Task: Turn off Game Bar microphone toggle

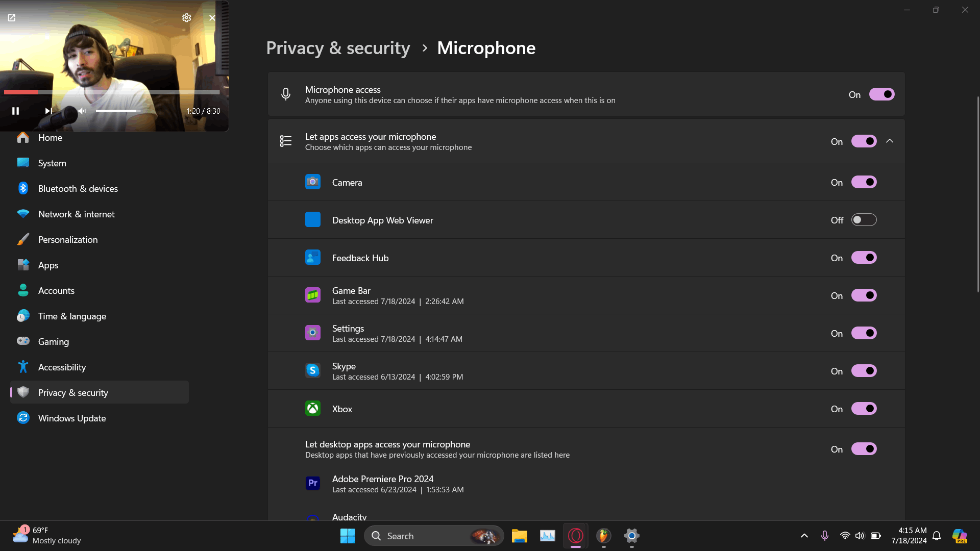Action: 864,295
